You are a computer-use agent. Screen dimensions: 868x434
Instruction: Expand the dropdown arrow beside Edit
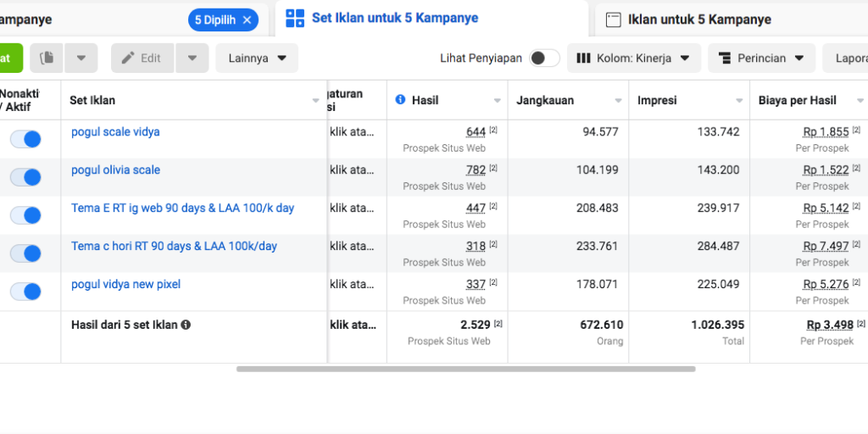coord(192,58)
